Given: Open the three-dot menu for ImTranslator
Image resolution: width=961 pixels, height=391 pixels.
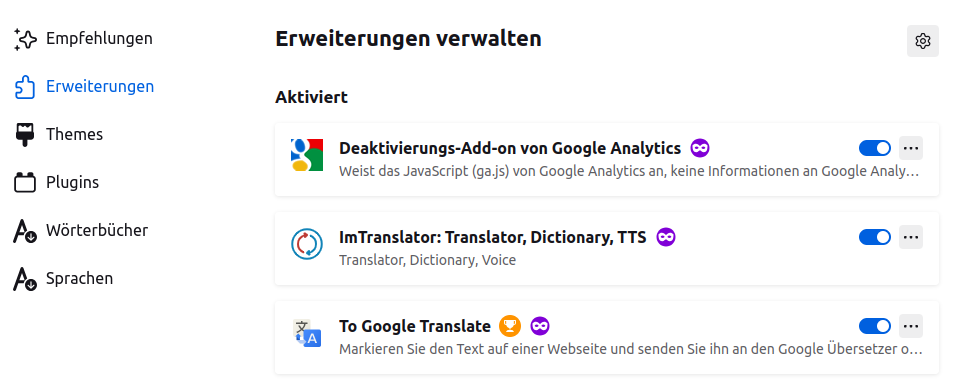Looking at the screenshot, I should [x=911, y=237].
